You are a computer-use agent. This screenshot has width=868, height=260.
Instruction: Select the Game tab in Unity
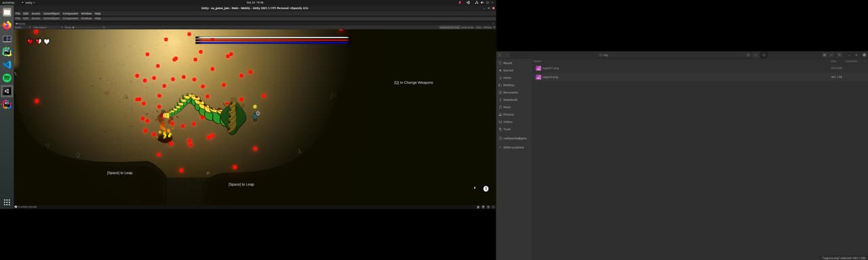pos(21,23)
